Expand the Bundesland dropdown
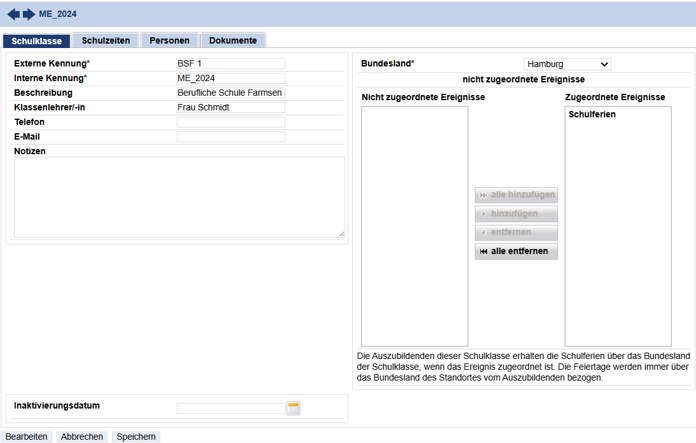Image resolution: width=696 pixels, height=443 pixels. click(x=567, y=64)
